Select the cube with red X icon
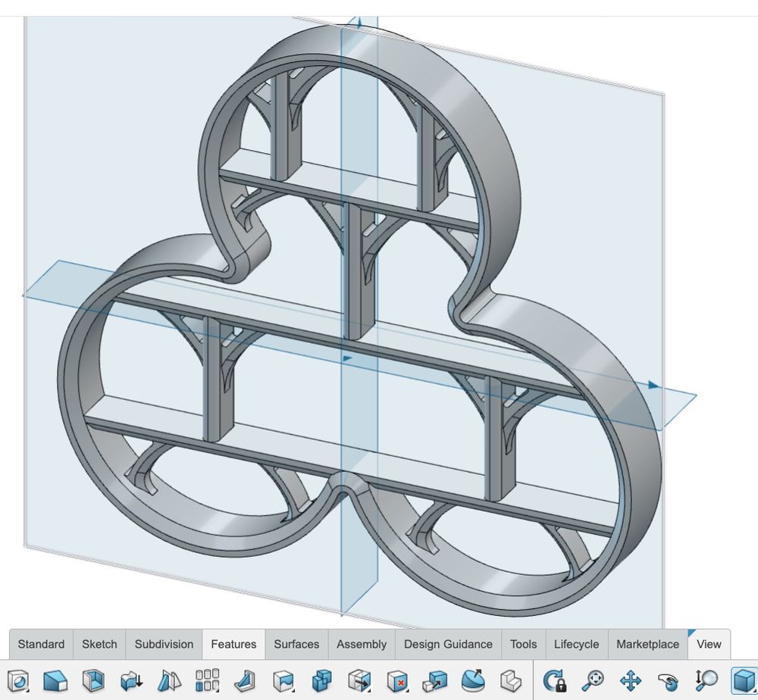Screen dimensions: 758x700 (397, 680)
